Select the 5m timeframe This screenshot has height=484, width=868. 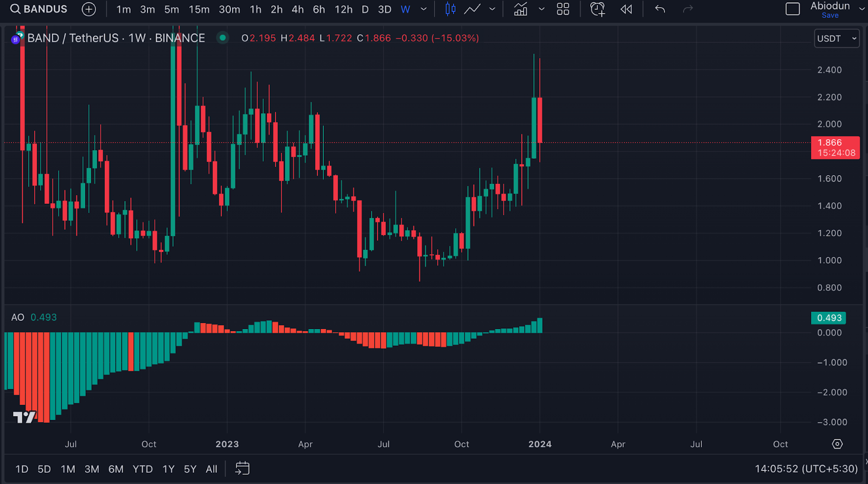click(x=171, y=9)
